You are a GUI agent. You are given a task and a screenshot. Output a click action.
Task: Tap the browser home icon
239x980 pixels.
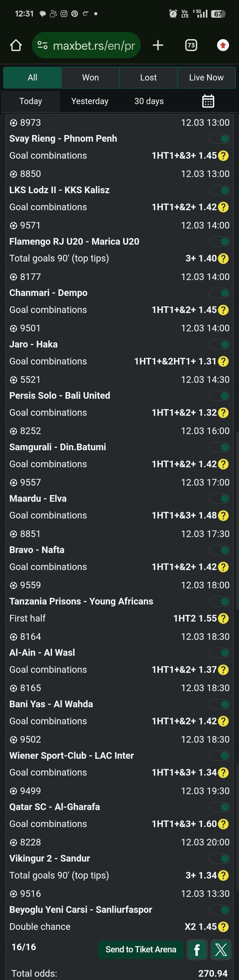click(16, 46)
